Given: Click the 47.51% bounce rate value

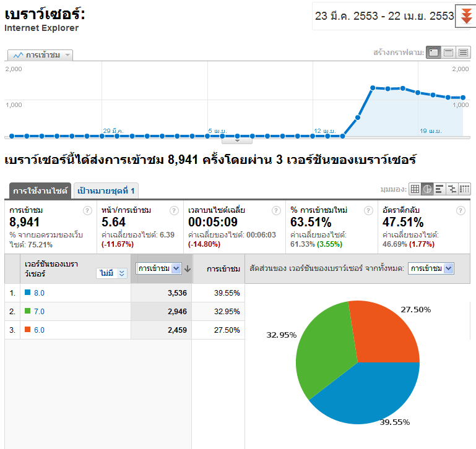Looking at the screenshot, I should tap(403, 222).
